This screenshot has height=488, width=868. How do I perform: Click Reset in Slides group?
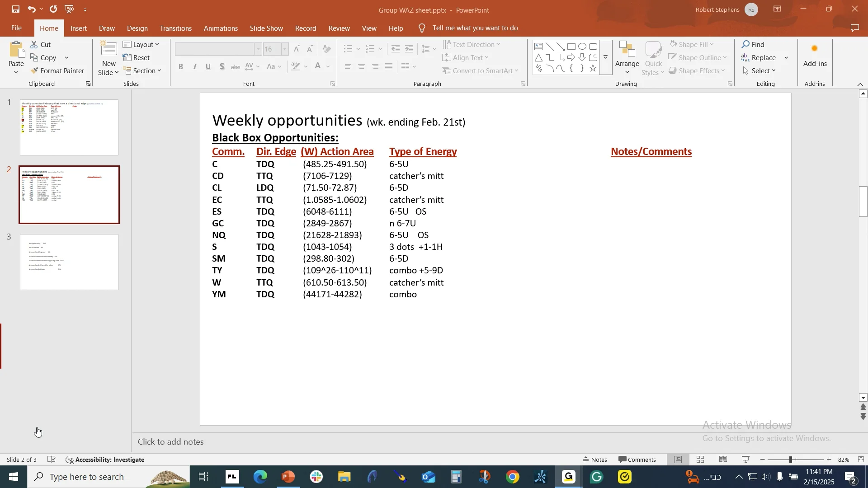(137, 58)
